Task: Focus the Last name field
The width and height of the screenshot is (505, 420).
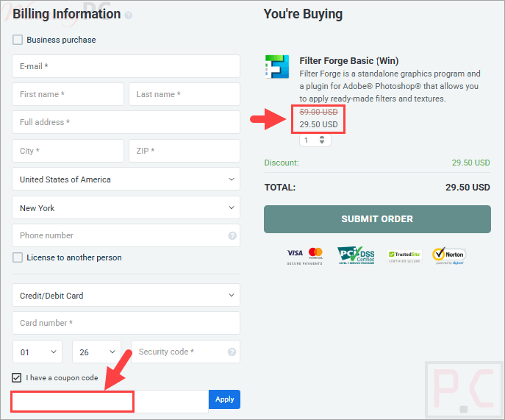Action: click(x=185, y=94)
